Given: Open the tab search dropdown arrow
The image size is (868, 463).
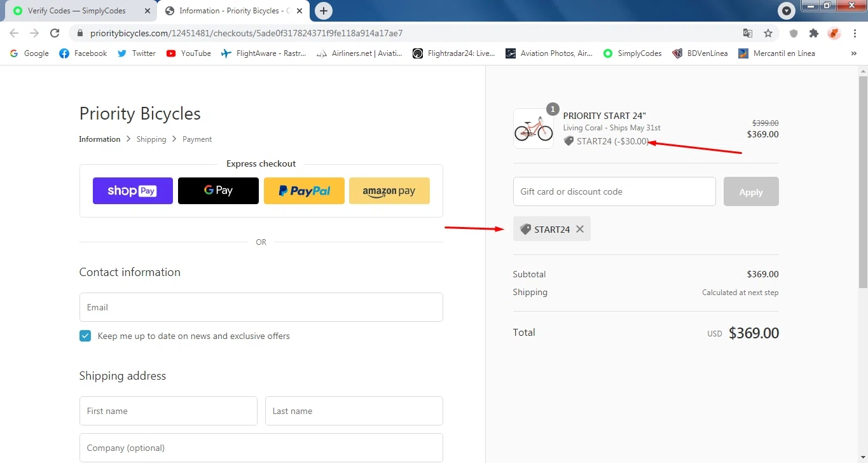Looking at the screenshot, I should coord(787,11).
